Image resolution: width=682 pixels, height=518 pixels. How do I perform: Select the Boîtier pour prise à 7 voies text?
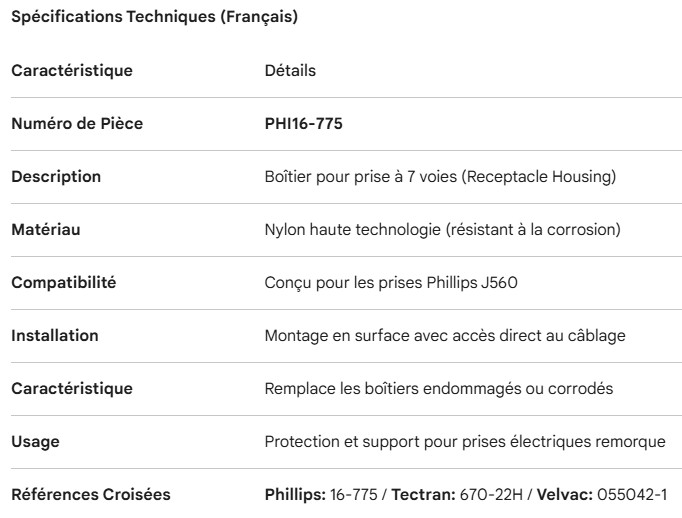click(439, 177)
